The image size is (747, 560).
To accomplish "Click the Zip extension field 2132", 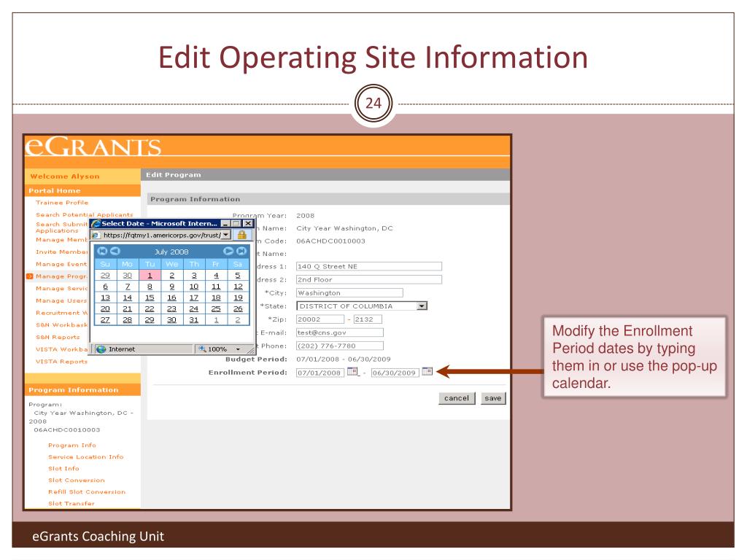I will coord(368,319).
